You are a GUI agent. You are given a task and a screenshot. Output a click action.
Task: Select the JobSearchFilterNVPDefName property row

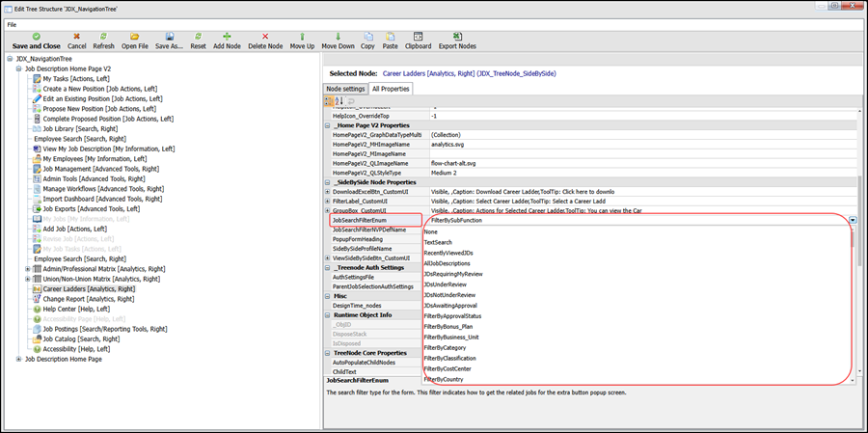[x=376, y=230]
